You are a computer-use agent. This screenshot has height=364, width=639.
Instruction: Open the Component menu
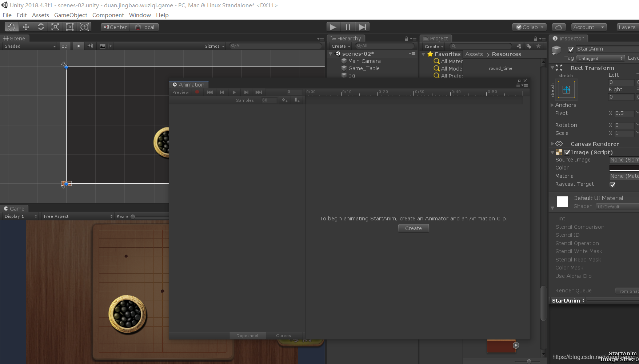(108, 15)
